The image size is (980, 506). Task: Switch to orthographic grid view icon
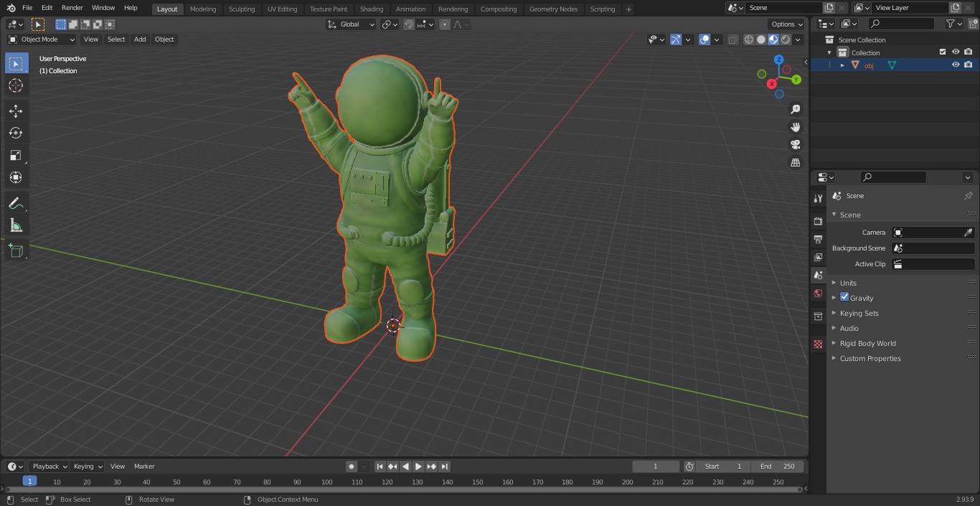pos(796,162)
